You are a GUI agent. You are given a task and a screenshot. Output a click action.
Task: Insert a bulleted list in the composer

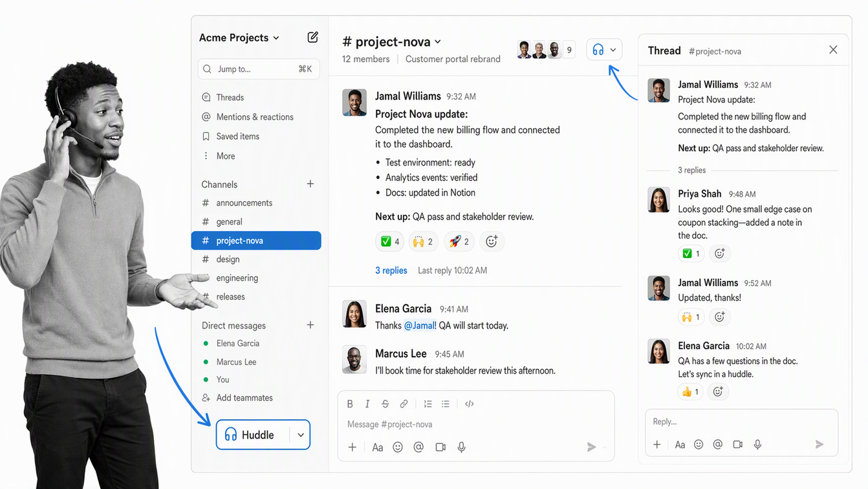446,404
